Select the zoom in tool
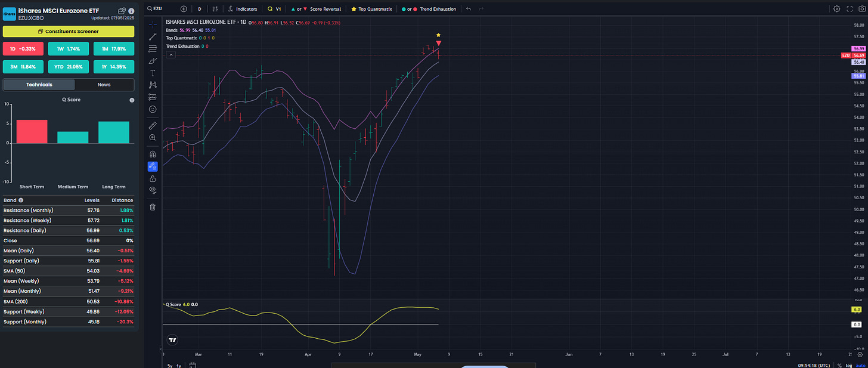Image resolution: width=868 pixels, height=368 pixels. click(x=153, y=137)
